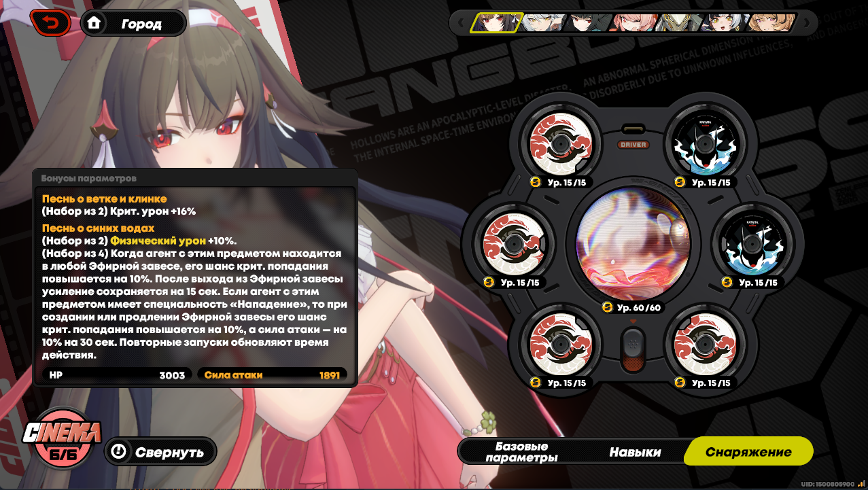This screenshot has height=490, width=868.
Task: Click the S-rank coin below W-Engine
Action: [x=608, y=307]
